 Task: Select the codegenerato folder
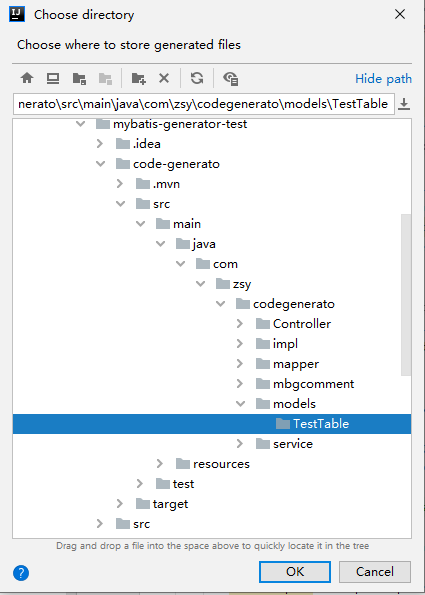[285, 304]
